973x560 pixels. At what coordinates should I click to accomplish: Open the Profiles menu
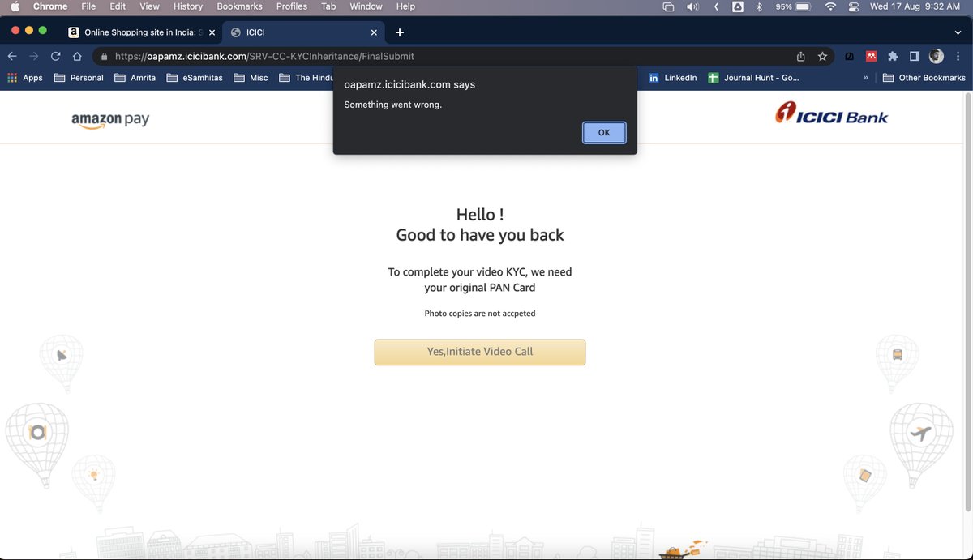[x=292, y=6]
